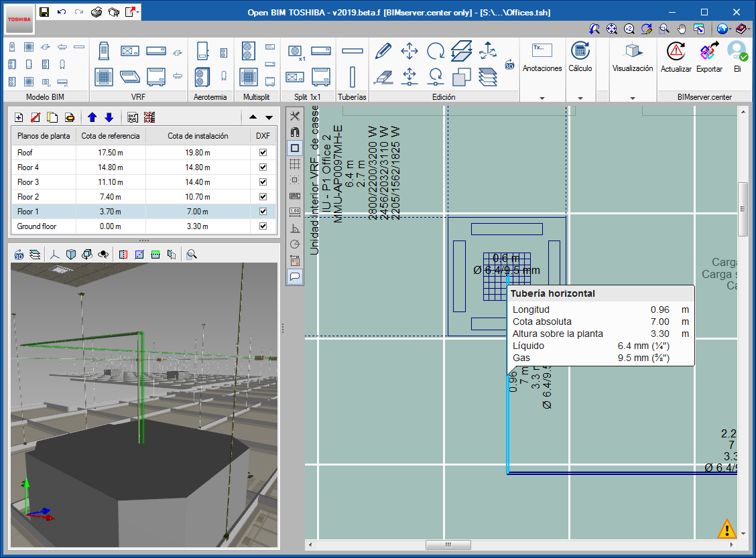Viewport: 756px width, 558px height.
Task: Click the drawing's vertical scrollbar thumb
Action: [743, 209]
